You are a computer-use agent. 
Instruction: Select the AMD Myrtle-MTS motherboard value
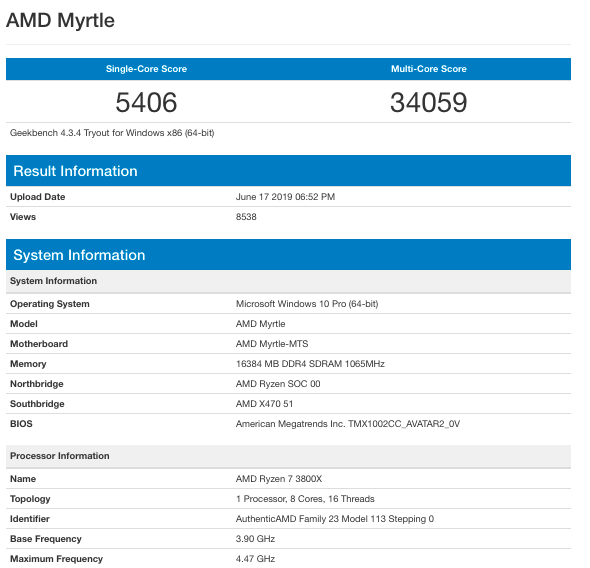pos(272,344)
